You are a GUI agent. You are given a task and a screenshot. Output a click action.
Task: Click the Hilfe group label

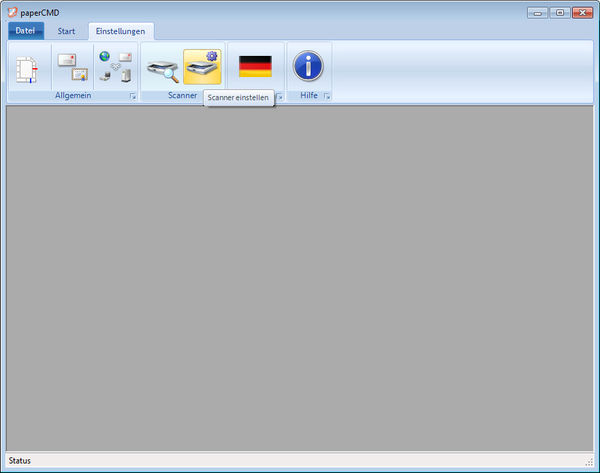pos(309,95)
